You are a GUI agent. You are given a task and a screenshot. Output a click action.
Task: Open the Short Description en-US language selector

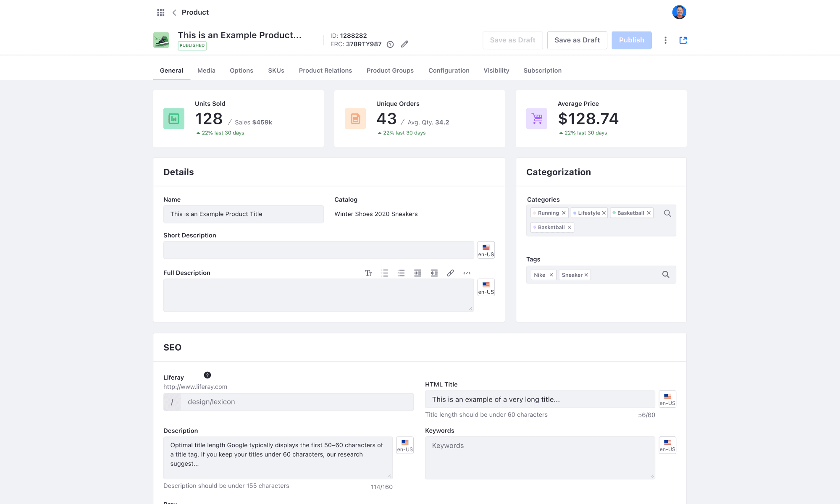(x=486, y=250)
